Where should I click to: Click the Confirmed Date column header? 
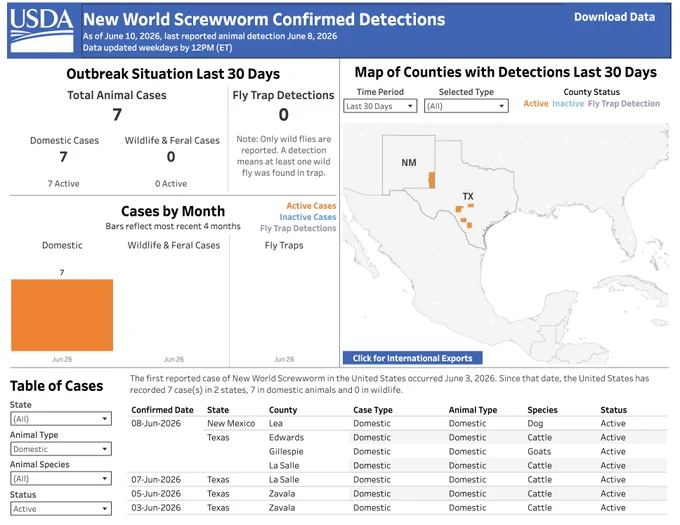[x=162, y=410]
